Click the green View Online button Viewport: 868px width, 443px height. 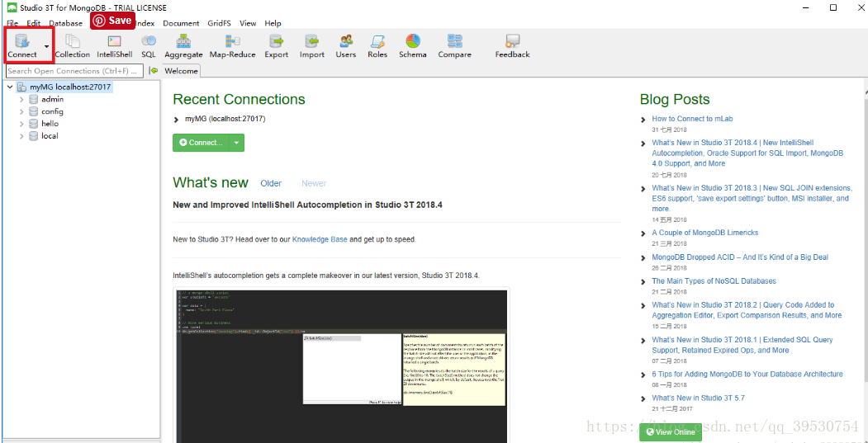[x=671, y=432]
